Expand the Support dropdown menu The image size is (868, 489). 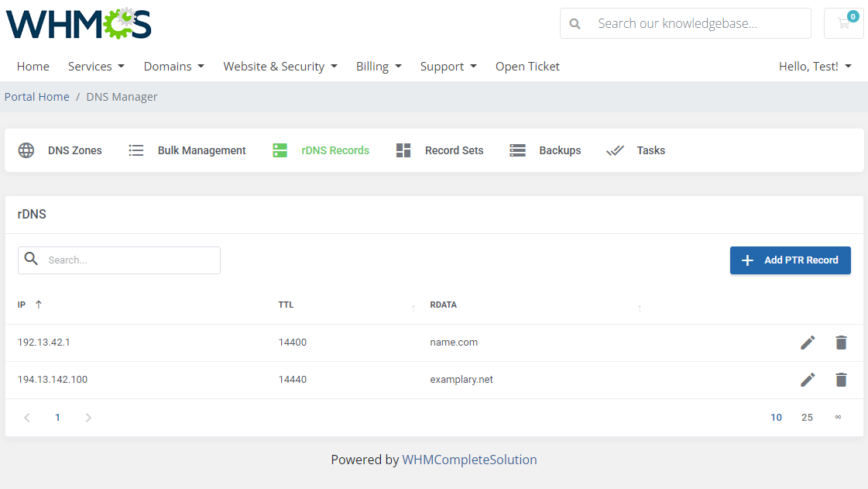click(448, 67)
